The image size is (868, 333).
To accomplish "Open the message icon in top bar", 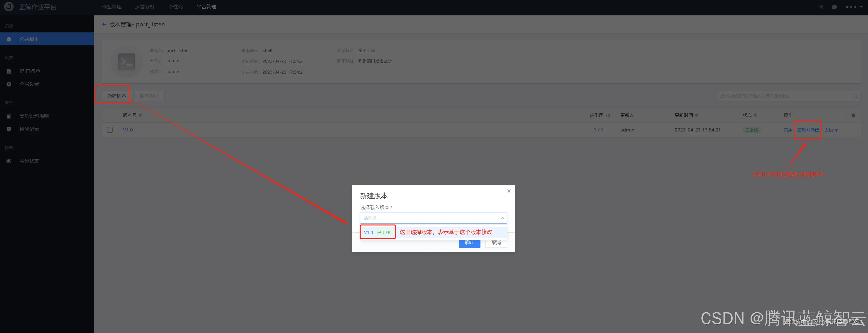I will click(x=834, y=7).
